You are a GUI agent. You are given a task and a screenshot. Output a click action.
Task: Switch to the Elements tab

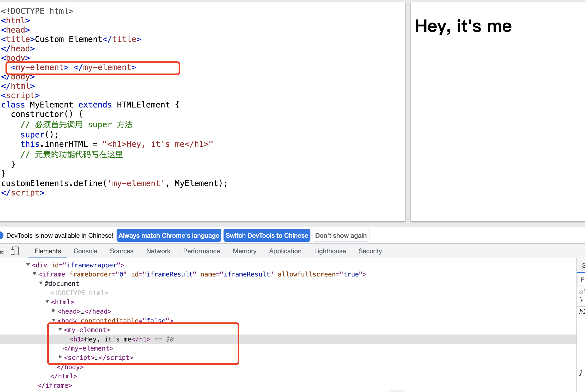pos(48,251)
